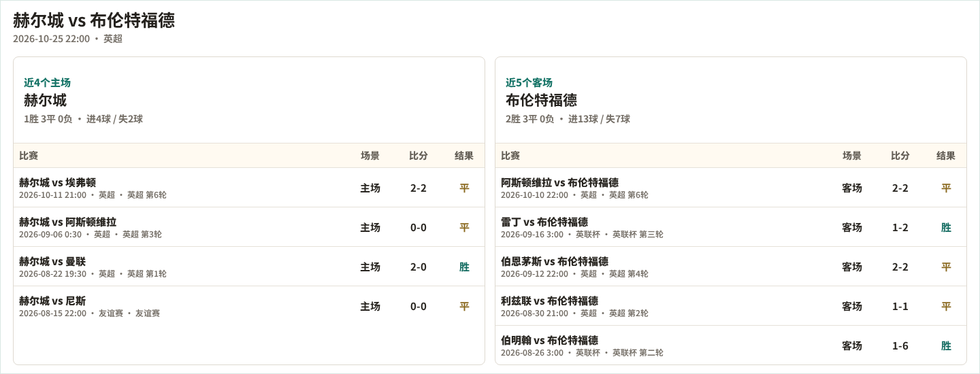Click score 1-2 in 雷丁 row
This screenshot has height=374, width=980.
900,227
